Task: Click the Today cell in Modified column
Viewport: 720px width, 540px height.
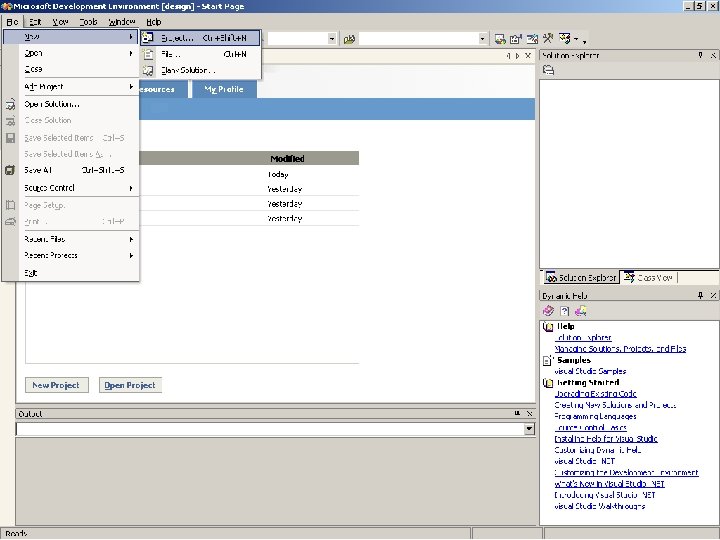Action: pyautogui.click(x=278, y=174)
